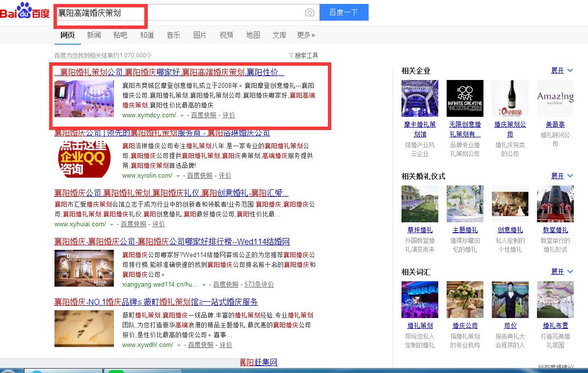588x373 pixels.
Task: Open the 婚礼策划 image under 相关词汇
Action: tap(420, 299)
